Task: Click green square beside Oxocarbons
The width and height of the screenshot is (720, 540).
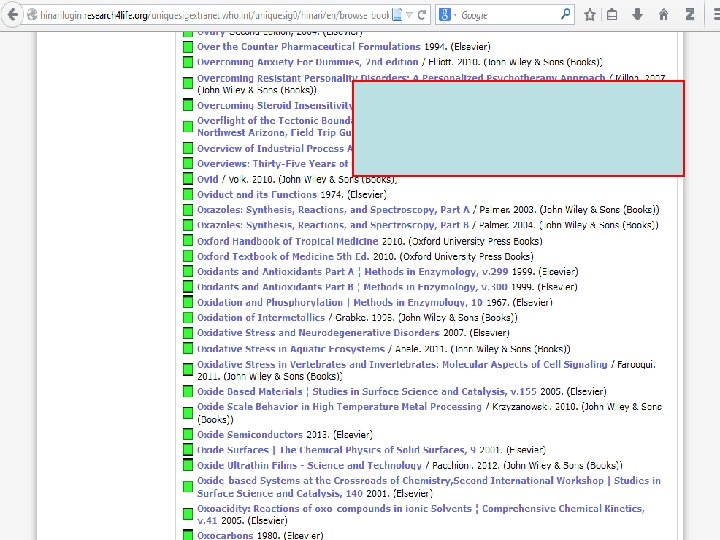Action: coord(187,535)
